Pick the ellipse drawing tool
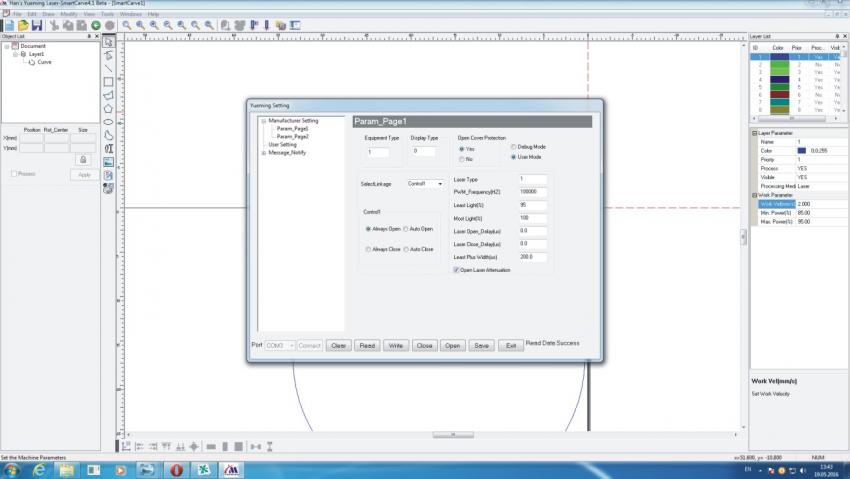 point(108,121)
